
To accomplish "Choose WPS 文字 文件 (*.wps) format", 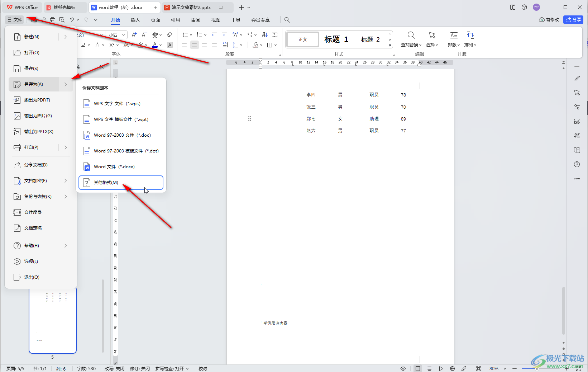I will [121, 103].
